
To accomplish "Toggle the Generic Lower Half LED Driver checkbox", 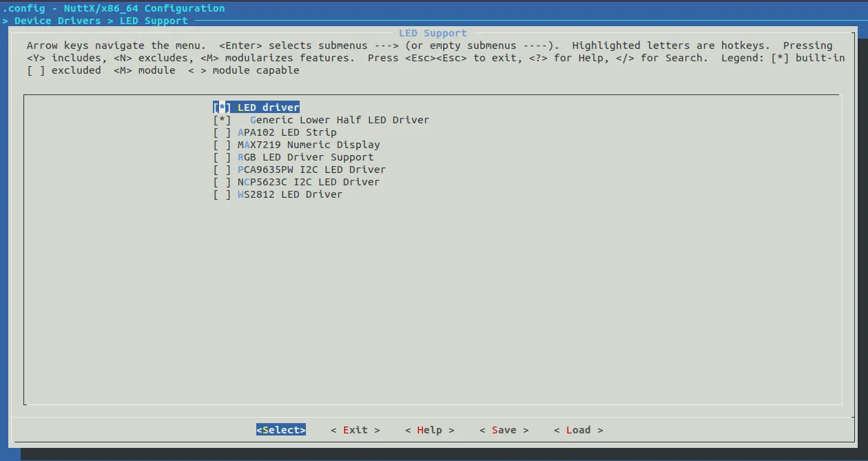I will click(222, 120).
